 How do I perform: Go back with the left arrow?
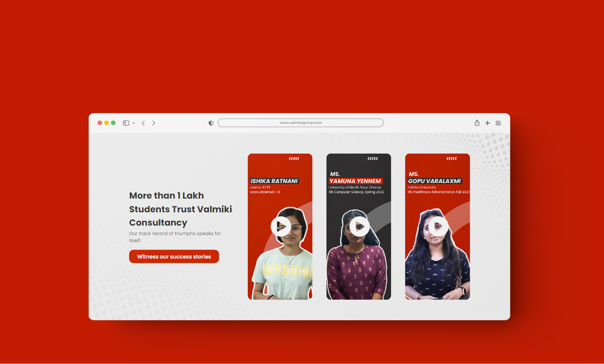143,123
